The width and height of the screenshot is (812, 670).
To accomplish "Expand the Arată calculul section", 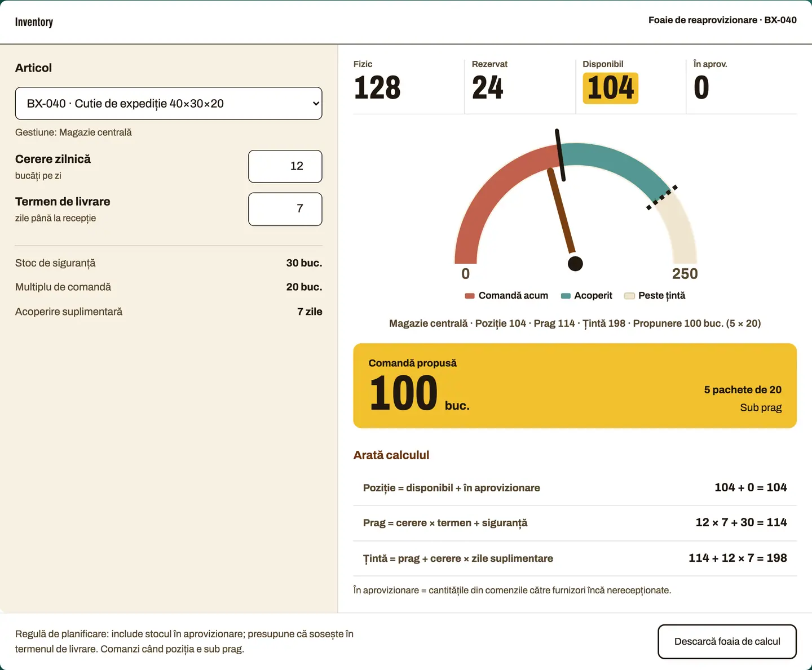I will point(391,455).
